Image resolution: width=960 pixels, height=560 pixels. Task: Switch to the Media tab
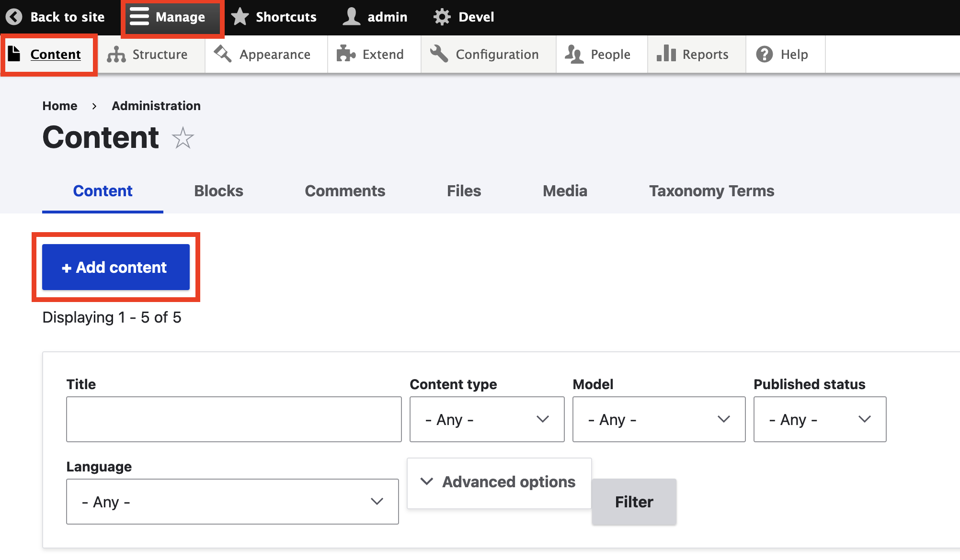click(x=564, y=190)
